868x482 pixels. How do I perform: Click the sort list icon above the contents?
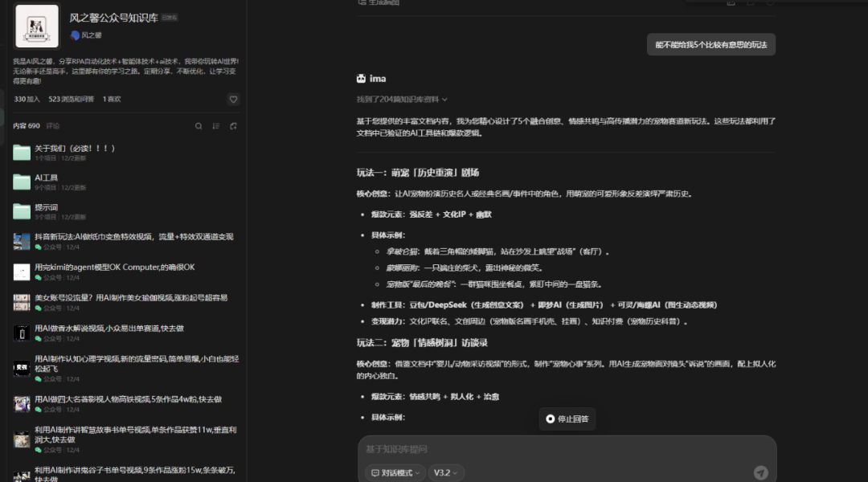tap(216, 126)
